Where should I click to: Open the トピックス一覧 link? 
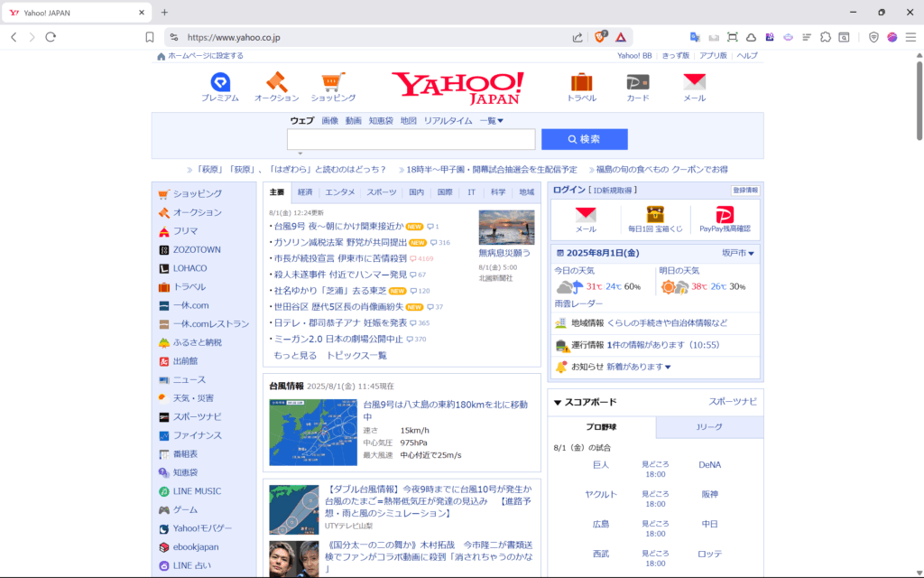[x=356, y=356]
